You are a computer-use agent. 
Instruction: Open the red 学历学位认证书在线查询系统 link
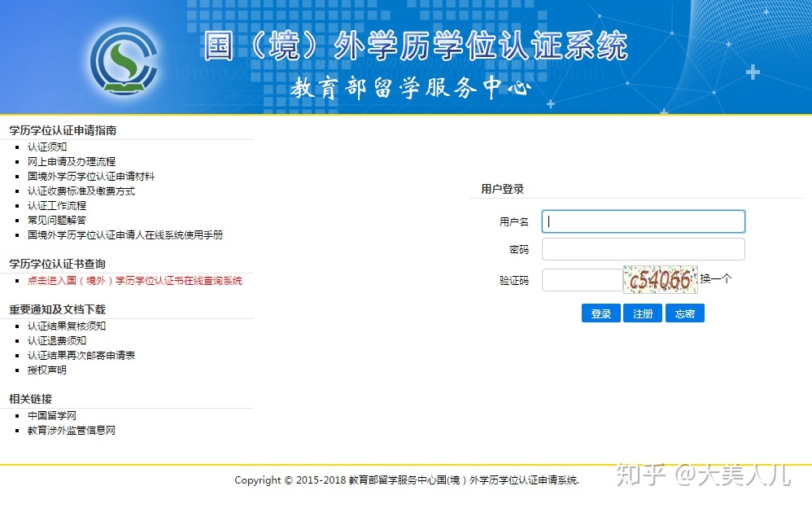134,280
